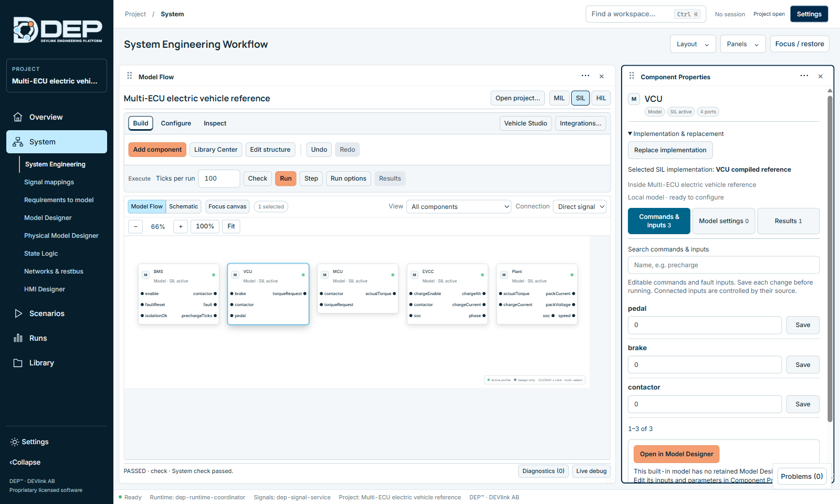Open the Panels dropdown
Viewport: 840px width, 504px height.
click(x=743, y=44)
